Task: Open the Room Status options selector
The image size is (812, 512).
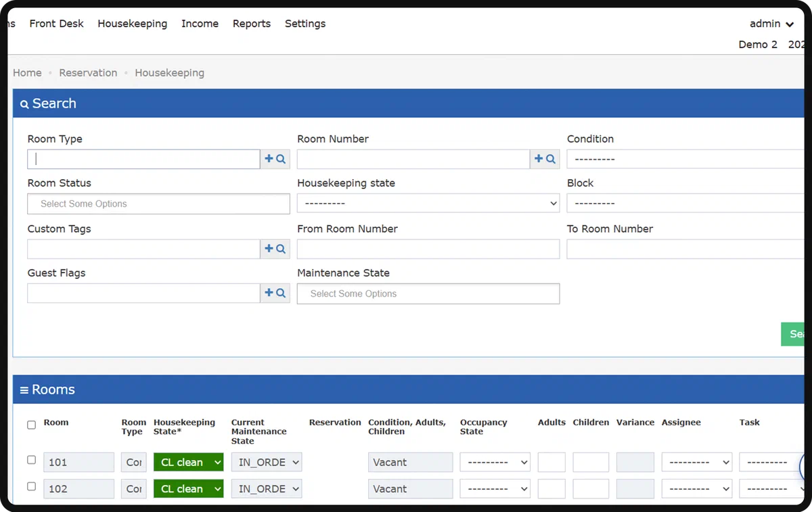Action: pos(158,204)
